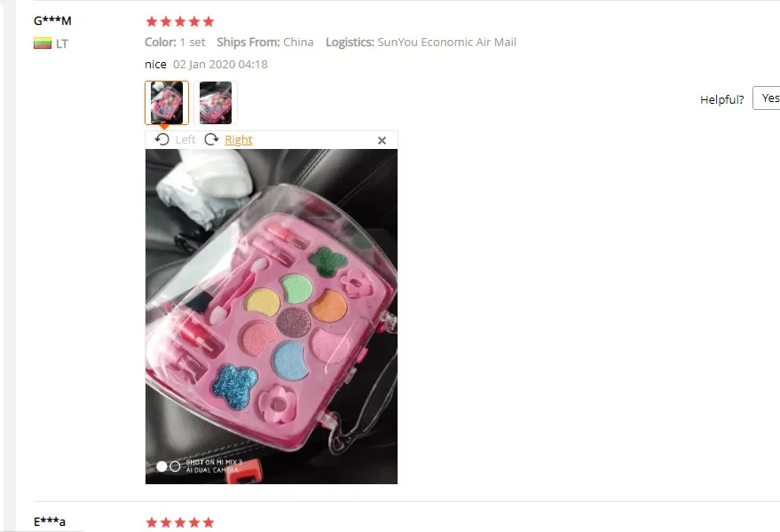This screenshot has width=780, height=532.
Task: Click Yes for Helpful question
Action: click(767, 98)
